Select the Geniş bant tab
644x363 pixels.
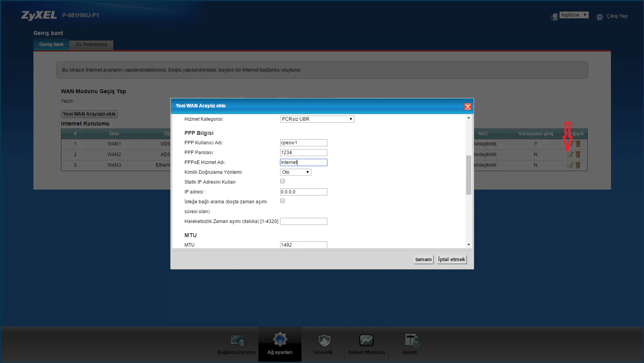point(51,44)
